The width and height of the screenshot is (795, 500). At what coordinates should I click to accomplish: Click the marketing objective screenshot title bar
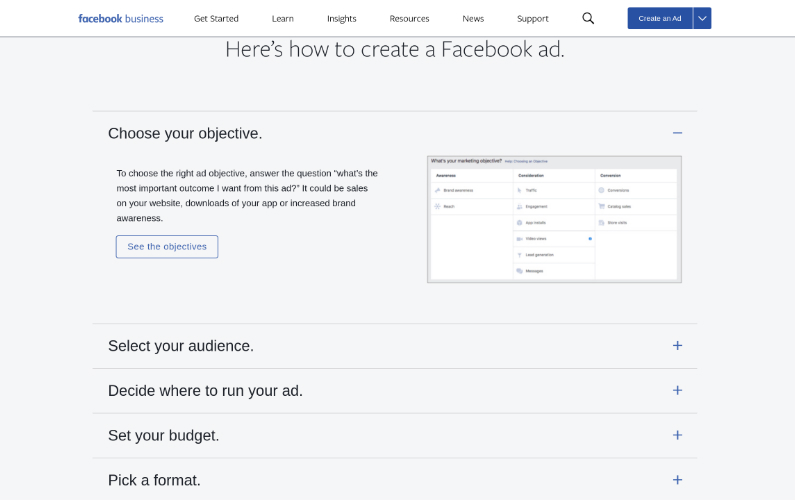tap(553, 161)
